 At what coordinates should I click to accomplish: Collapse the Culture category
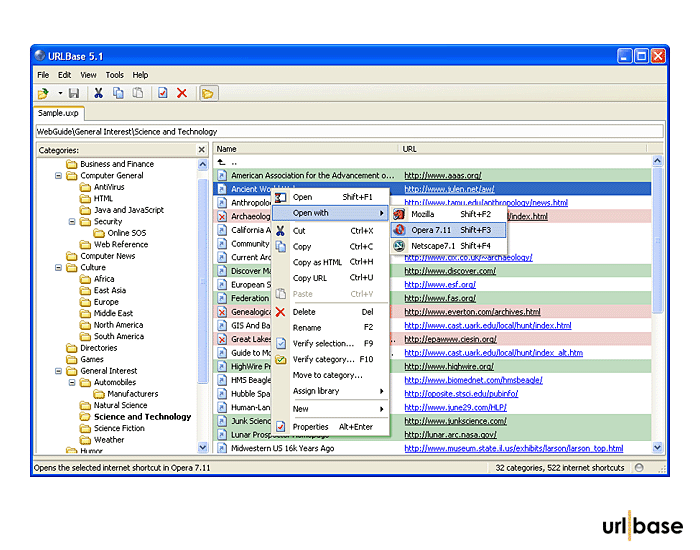[58, 268]
